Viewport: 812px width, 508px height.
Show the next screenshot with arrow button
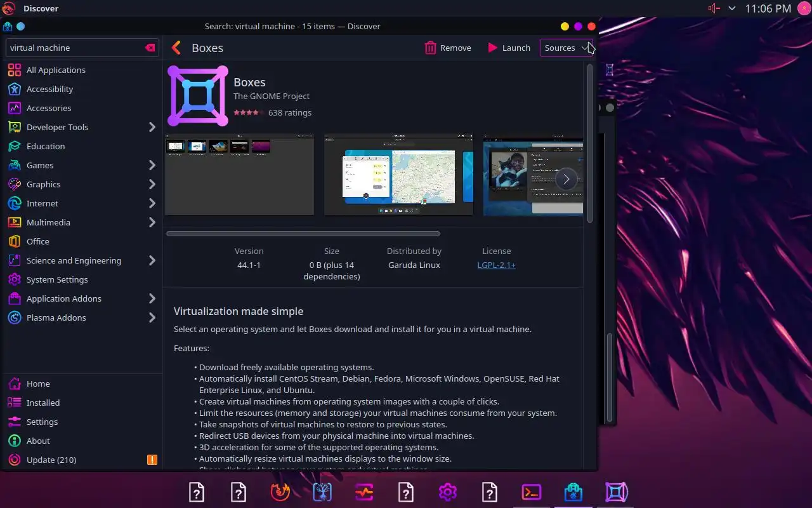[x=566, y=180]
